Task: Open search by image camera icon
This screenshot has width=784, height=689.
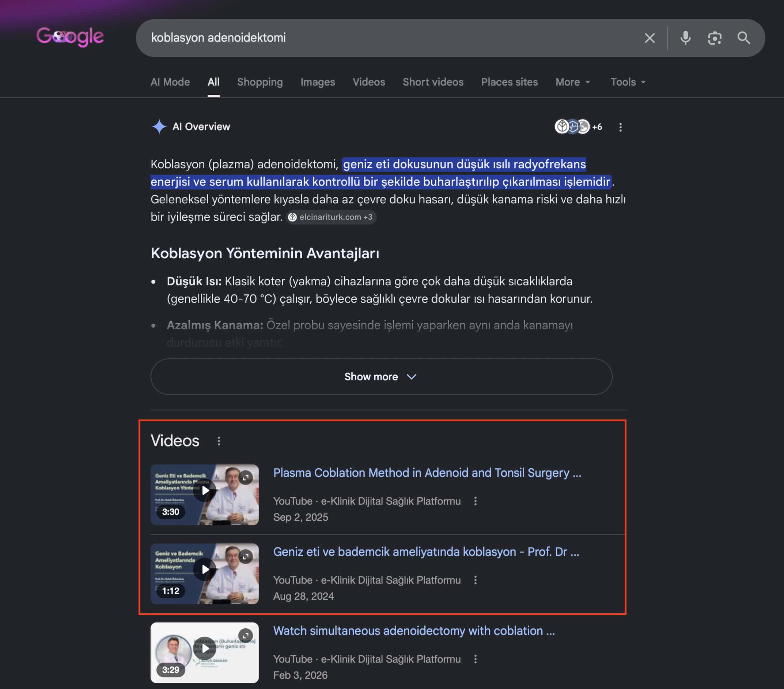Action: coord(715,38)
